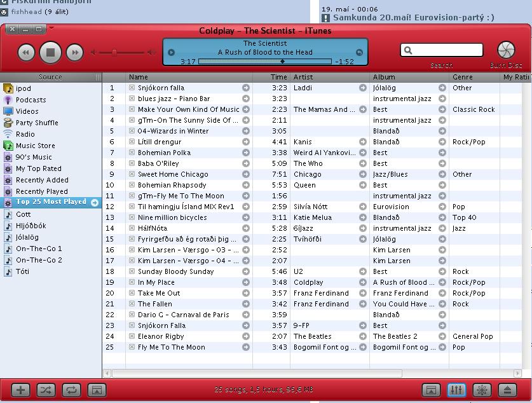Click the arrow next to Katie Melua artist
Image resolution: width=532 pixels, height=403 pixels.
tap(363, 217)
